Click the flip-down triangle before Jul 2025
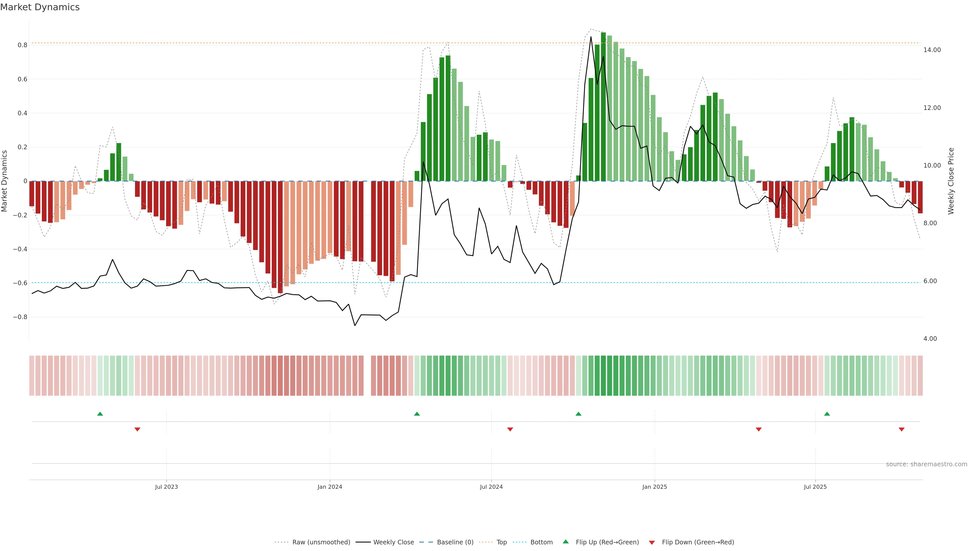Screen dimensions: 980x551 pos(758,429)
